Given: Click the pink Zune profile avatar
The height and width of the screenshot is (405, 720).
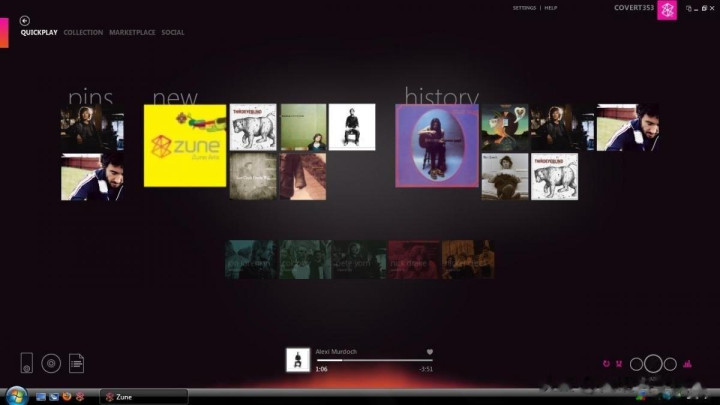Looking at the screenshot, I should click(x=667, y=10).
